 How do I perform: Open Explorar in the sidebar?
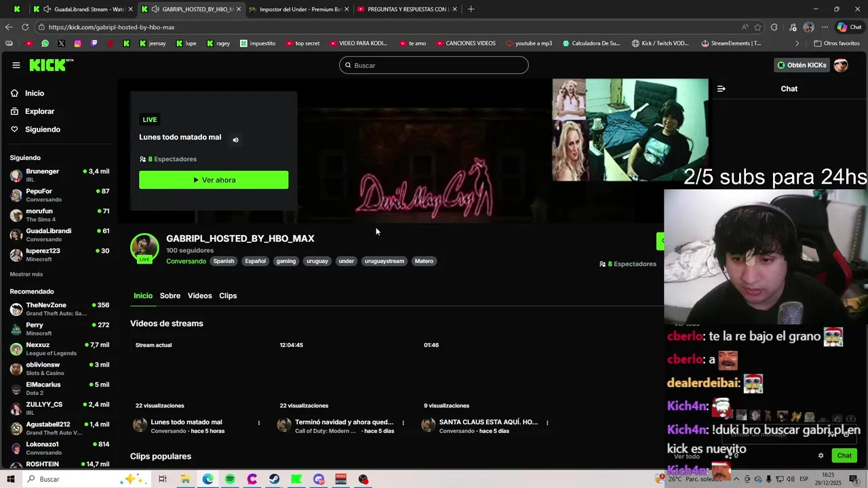point(39,111)
